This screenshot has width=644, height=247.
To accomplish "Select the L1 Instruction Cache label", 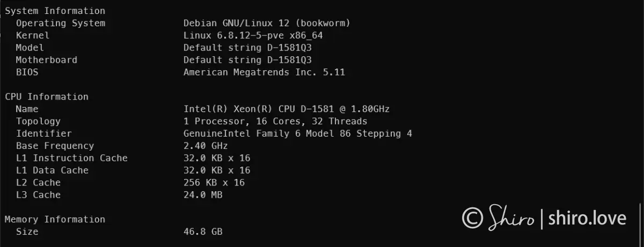I will pos(72,158).
